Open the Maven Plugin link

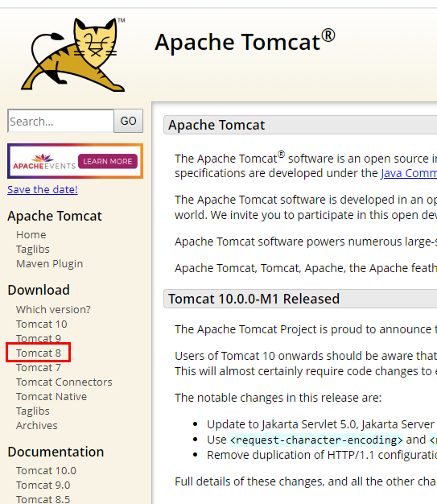(x=49, y=263)
